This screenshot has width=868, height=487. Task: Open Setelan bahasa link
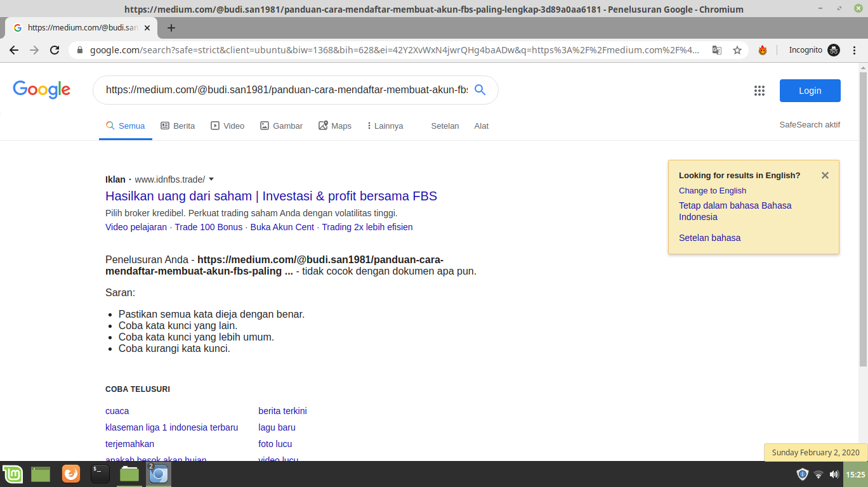[x=709, y=238]
